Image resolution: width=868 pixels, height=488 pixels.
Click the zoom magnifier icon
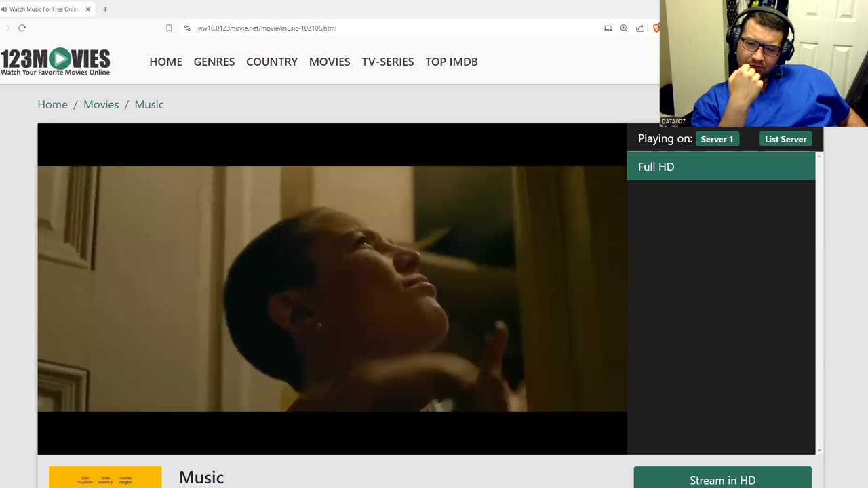click(624, 28)
